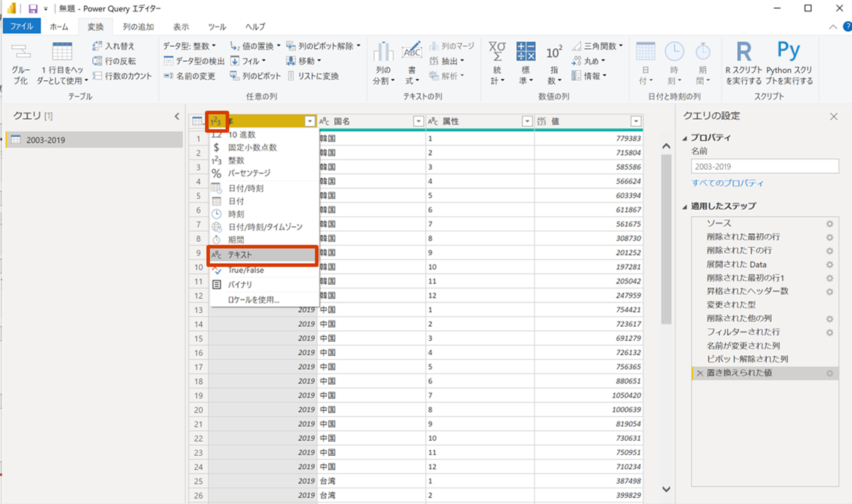Run R script (R スクリプトを実行する)

pos(744,63)
